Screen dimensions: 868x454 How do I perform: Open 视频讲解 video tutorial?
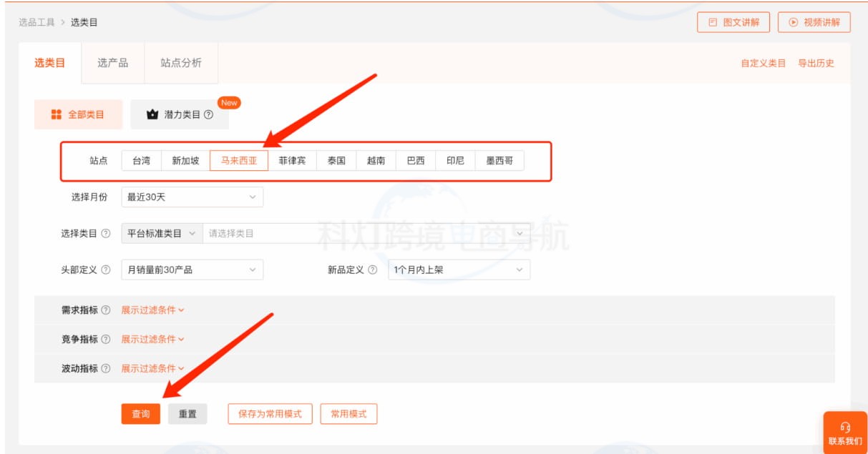(814, 22)
